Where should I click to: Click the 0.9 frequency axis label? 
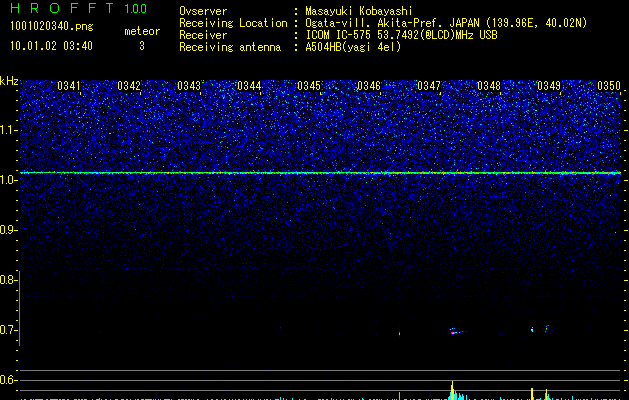pyautogui.click(x=8, y=230)
